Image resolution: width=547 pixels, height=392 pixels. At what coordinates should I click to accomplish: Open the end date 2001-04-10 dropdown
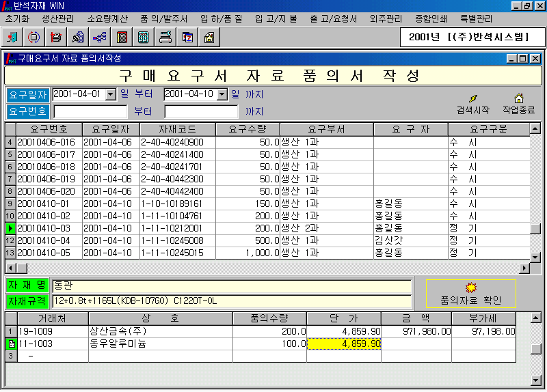pos(222,94)
